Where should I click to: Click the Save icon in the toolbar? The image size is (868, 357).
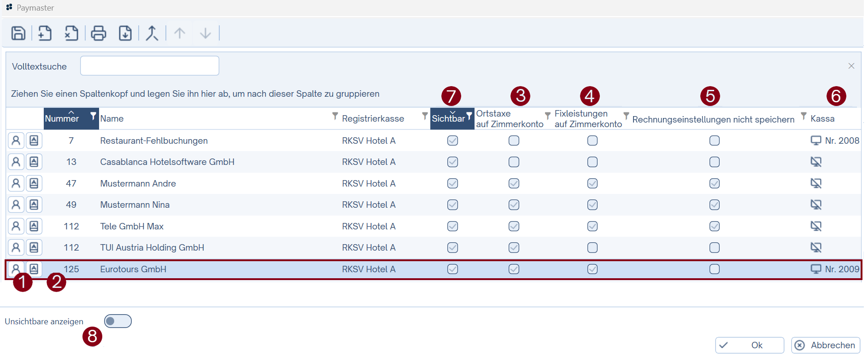[x=18, y=33]
